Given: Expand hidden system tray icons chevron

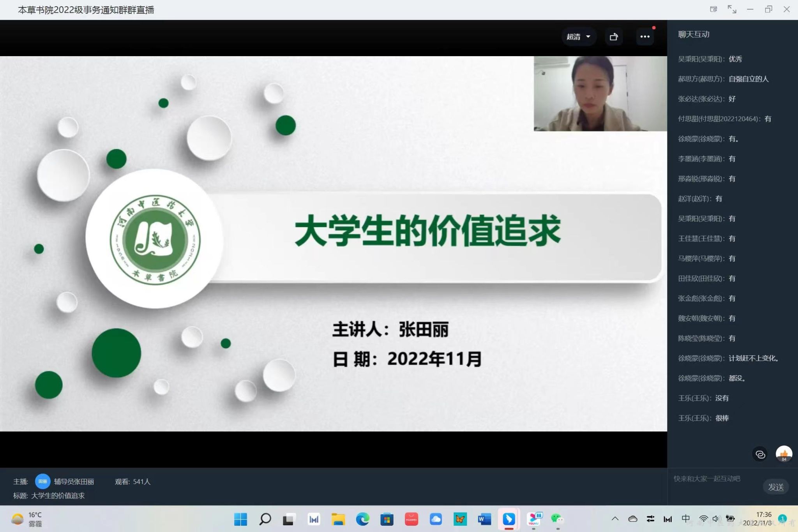Looking at the screenshot, I should 615,519.
